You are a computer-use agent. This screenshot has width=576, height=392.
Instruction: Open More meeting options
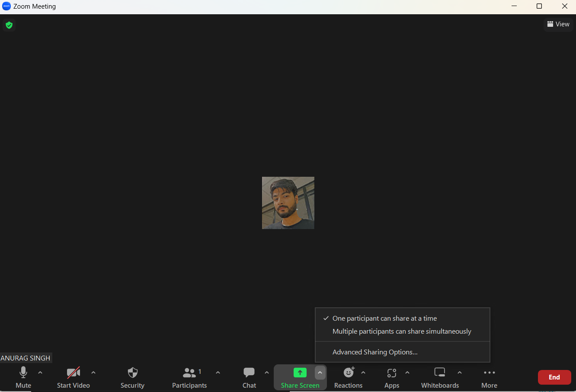coord(489,377)
